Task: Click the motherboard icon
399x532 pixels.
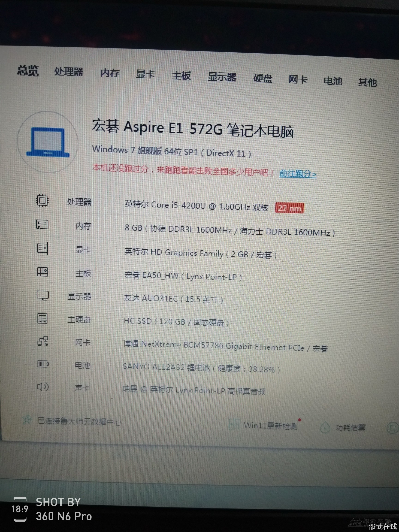Action: point(42,272)
